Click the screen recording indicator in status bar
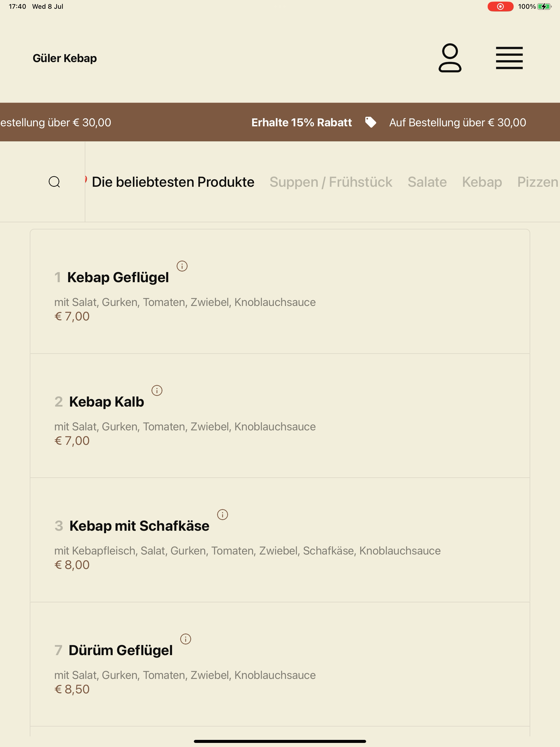 click(500, 6)
